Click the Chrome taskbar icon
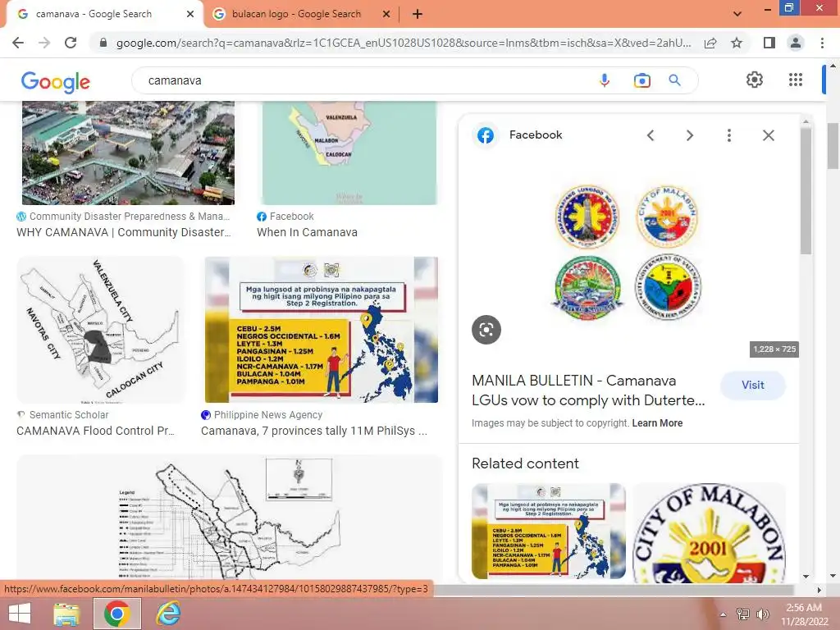Viewport: 840px width, 630px height. click(117, 614)
